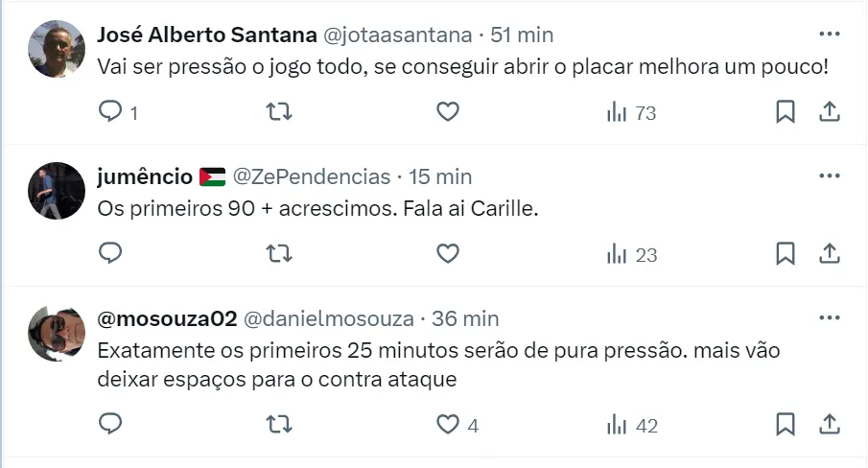
Task: Like the tweet by José Alberto Santana
Action: pyautogui.click(x=447, y=112)
